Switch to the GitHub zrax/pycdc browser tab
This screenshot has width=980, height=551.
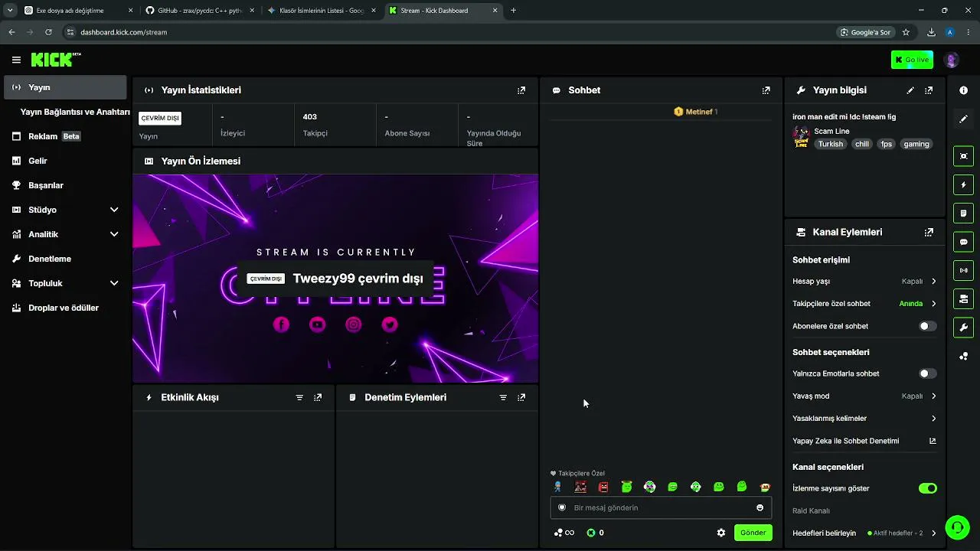click(200, 11)
